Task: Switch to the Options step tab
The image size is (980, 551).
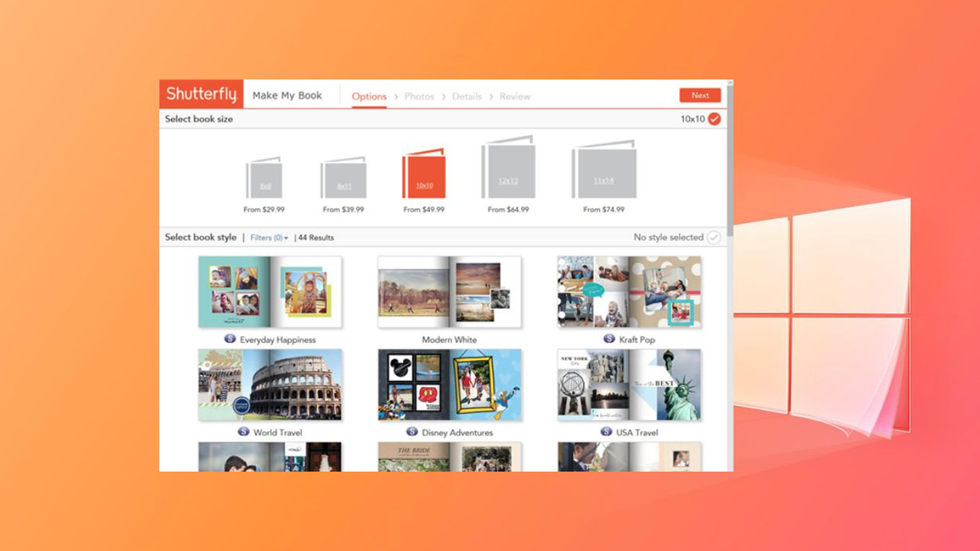Action: pyautogui.click(x=369, y=96)
